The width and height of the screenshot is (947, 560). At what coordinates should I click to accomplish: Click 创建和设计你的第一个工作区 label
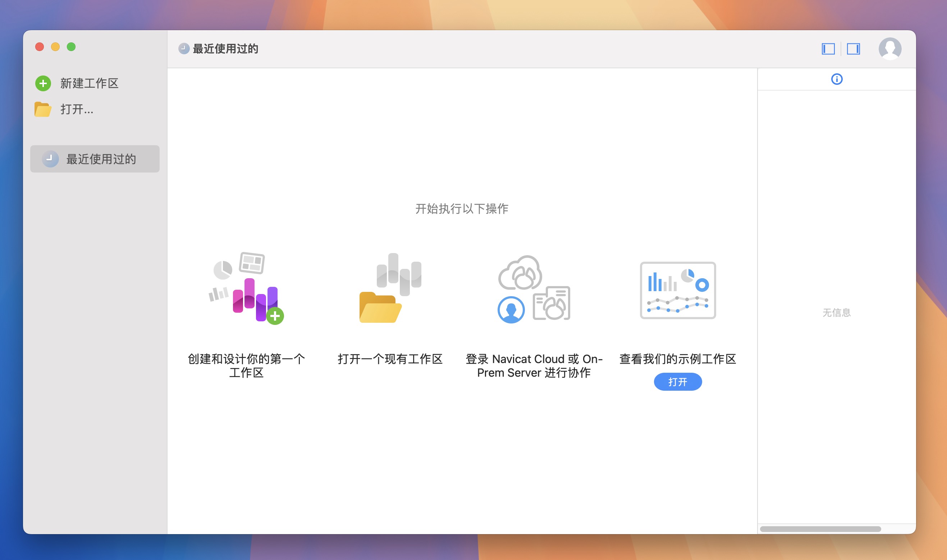point(246,365)
